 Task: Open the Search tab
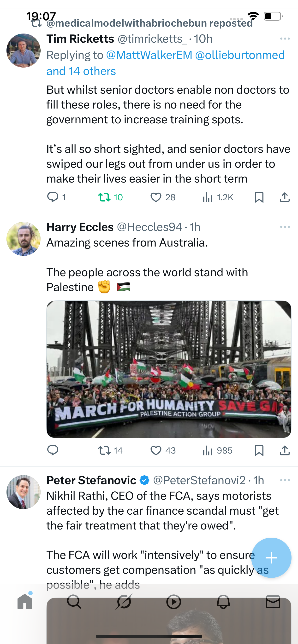point(74,602)
